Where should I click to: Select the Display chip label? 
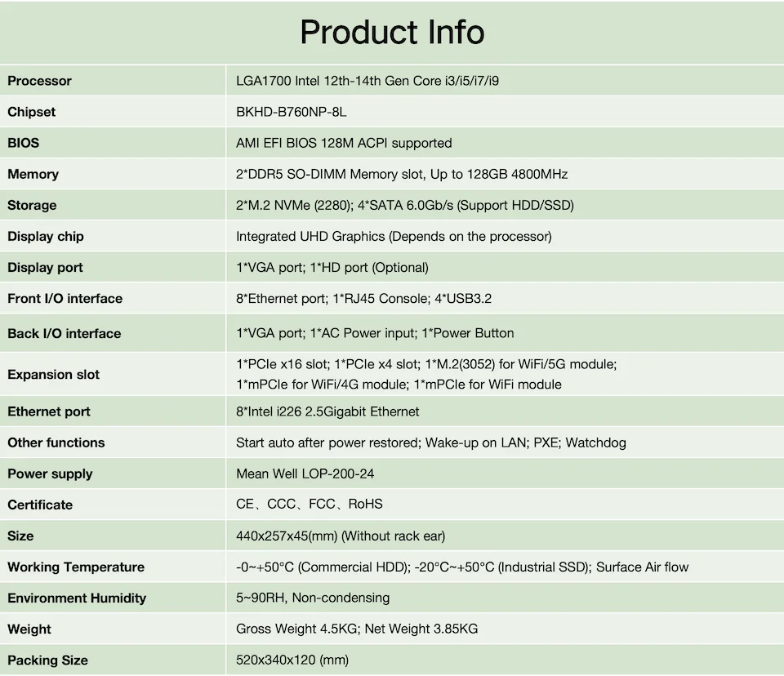click(x=46, y=236)
